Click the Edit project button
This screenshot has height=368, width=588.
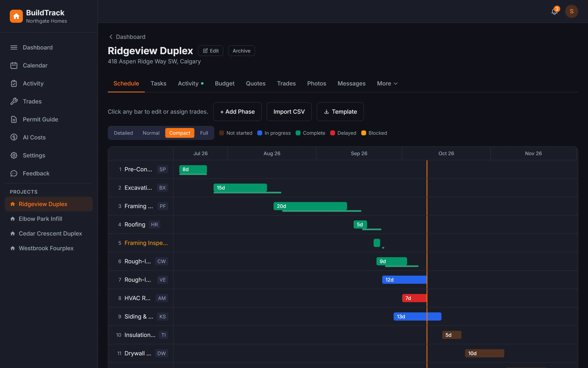(x=211, y=51)
